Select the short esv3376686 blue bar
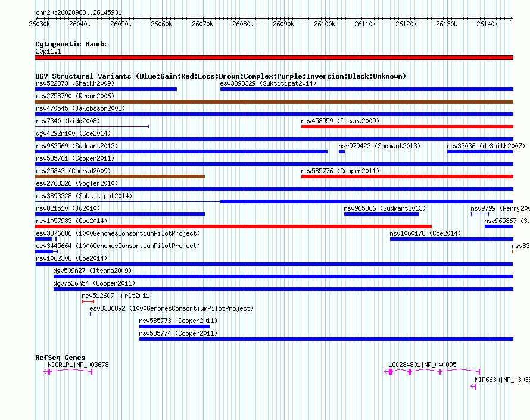530x420 pixels. click(46, 239)
